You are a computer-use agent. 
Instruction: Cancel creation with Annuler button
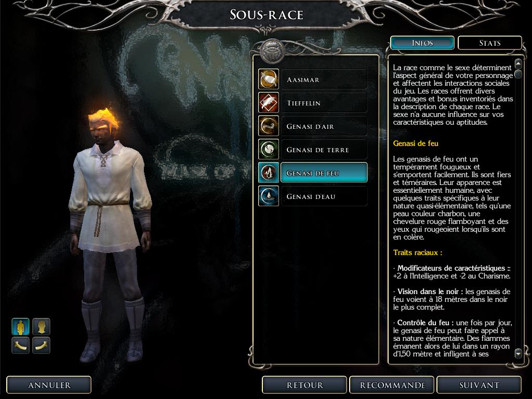[x=49, y=385]
